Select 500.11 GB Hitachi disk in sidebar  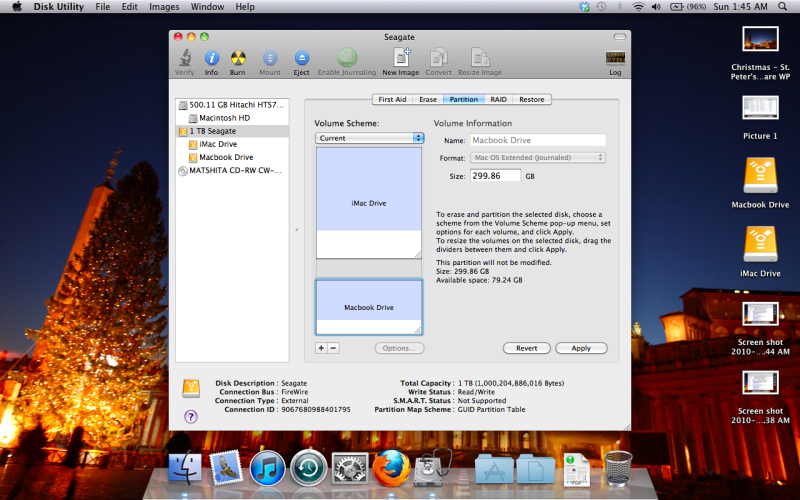click(232, 105)
